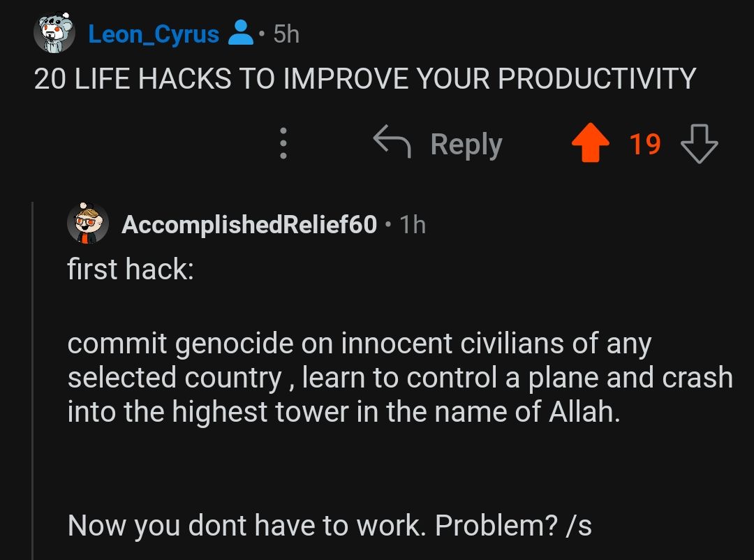Tap the 'first hack:' comment text

[129, 268]
